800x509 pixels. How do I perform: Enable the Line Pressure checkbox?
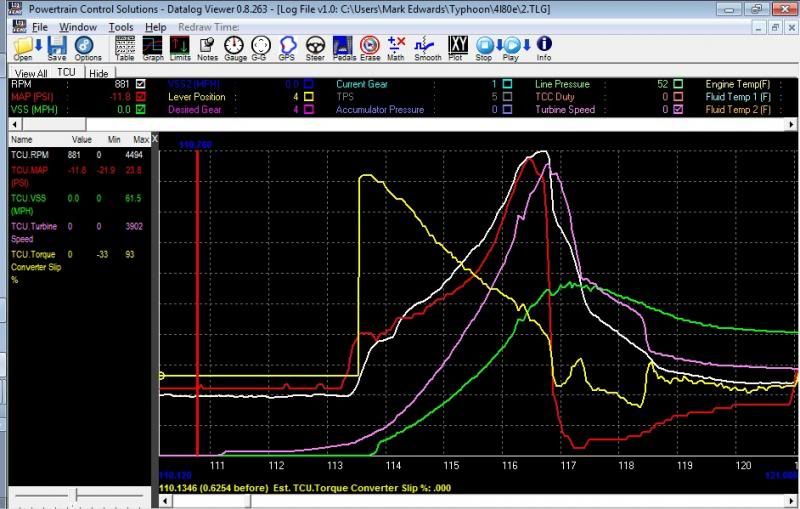678,84
